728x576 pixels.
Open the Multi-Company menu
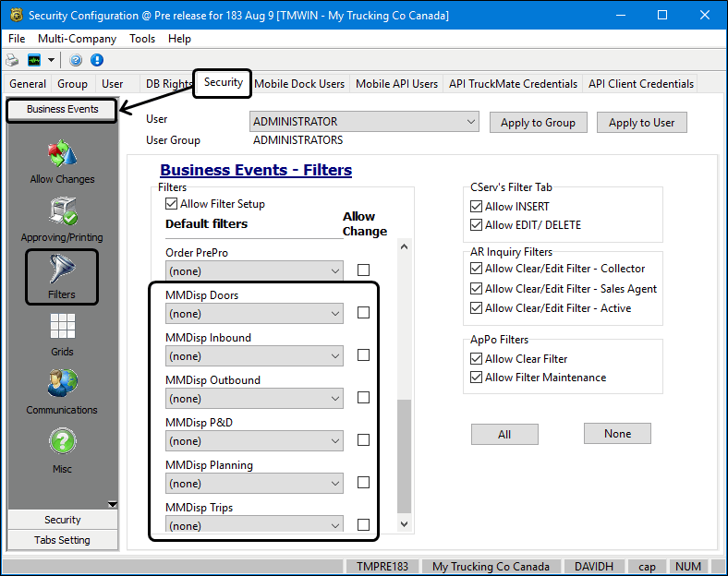(77, 39)
